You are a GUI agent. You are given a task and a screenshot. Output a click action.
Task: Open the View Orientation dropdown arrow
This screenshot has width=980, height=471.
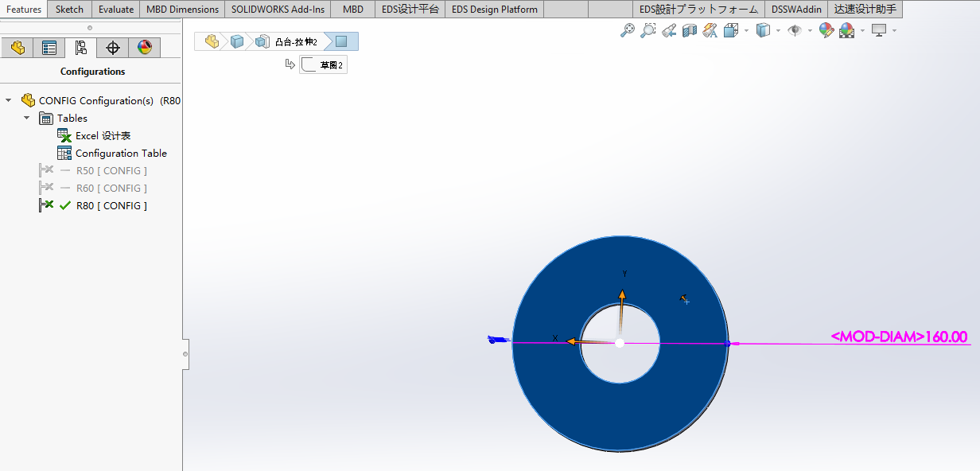pos(746,31)
